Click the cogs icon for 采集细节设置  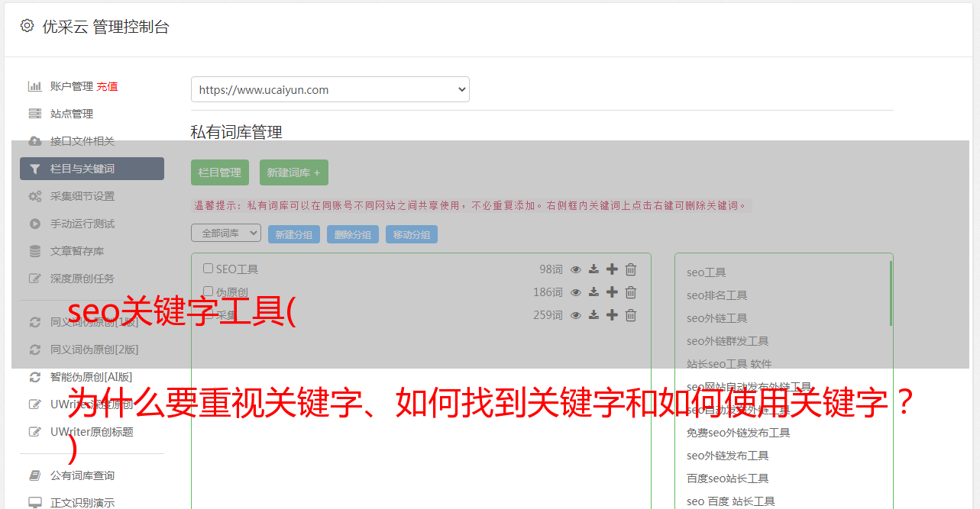[x=34, y=196]
